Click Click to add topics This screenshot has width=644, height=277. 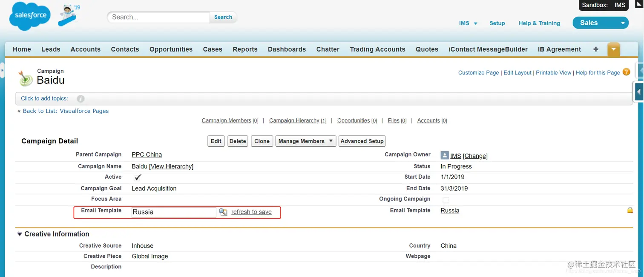(x=44, y=99)
